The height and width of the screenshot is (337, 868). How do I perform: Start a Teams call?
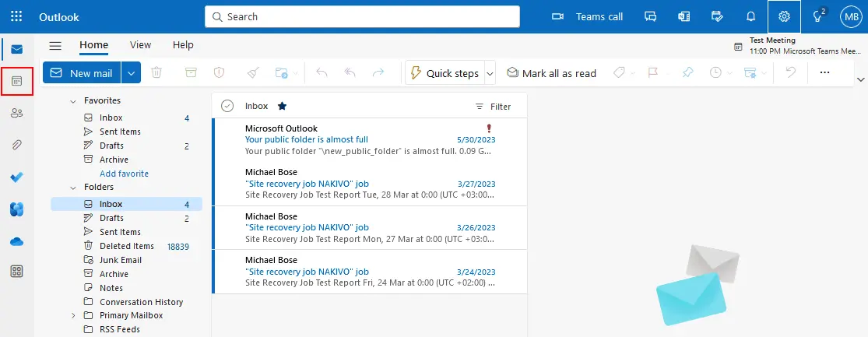[x=588, y=16]
